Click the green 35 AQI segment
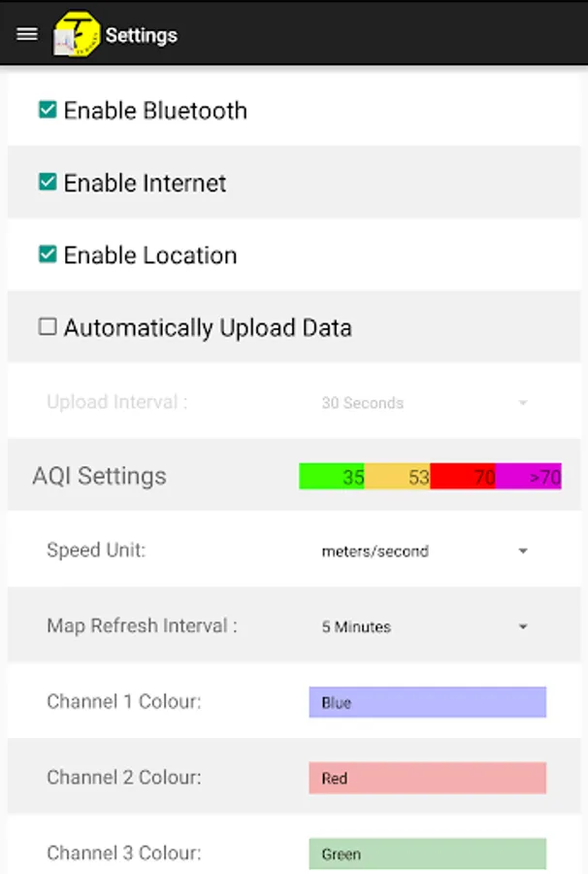The height and width of the screenshot is (874, 588). [332, 477]
